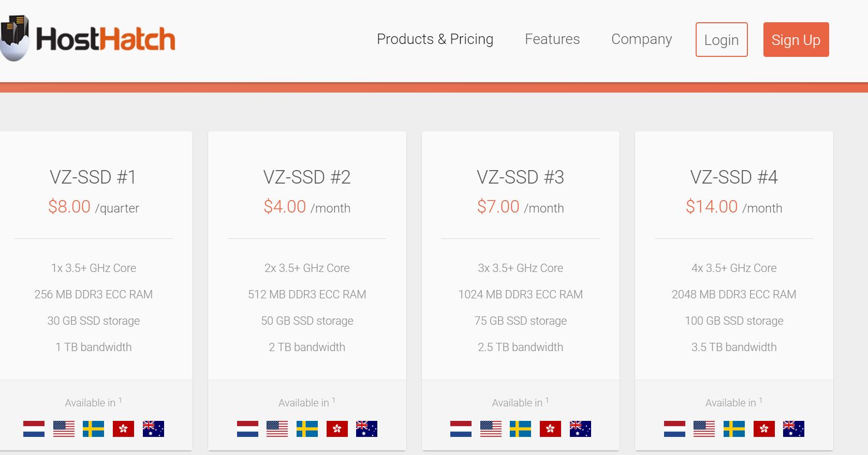This screenshot has height=455, width=868.
Task: Click Sweden flag under VZ-SSD #2
Action: click(307, 429)
